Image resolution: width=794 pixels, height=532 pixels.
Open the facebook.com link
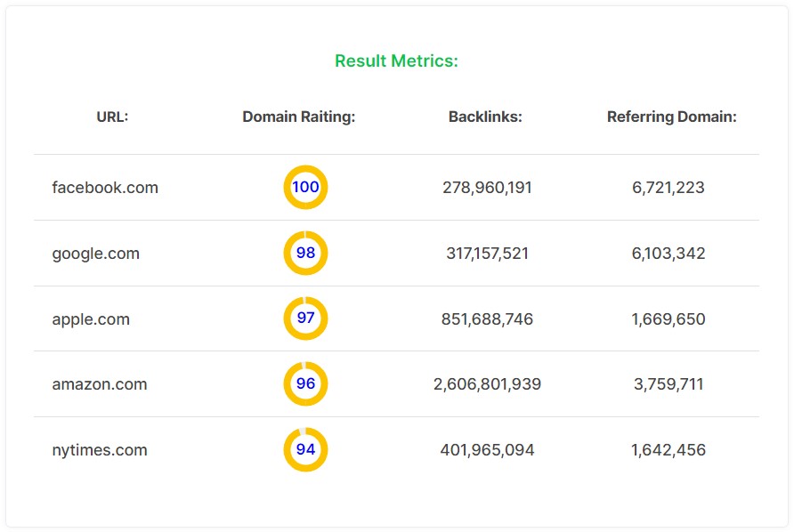(105, 188)
